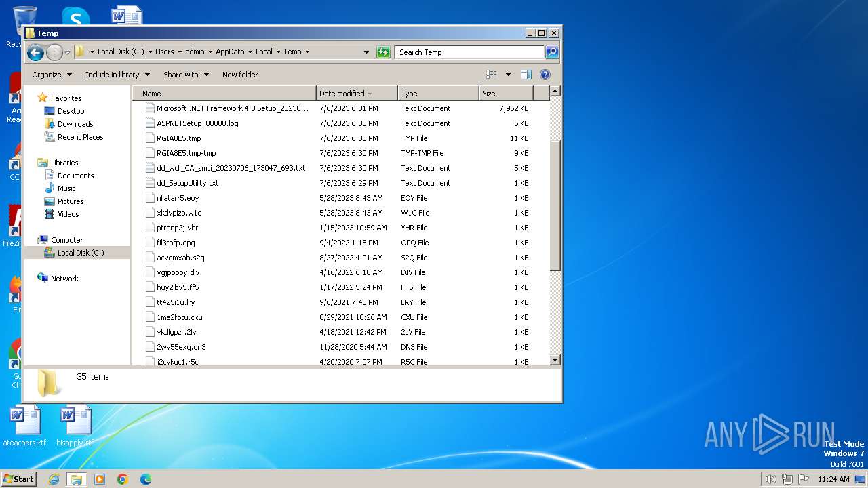Image resolution: width=868 pixels, height=488 pixels.
Task: Click scrollbar up arrow in file list
Action: pyautogui.click(x=555, y=91)
